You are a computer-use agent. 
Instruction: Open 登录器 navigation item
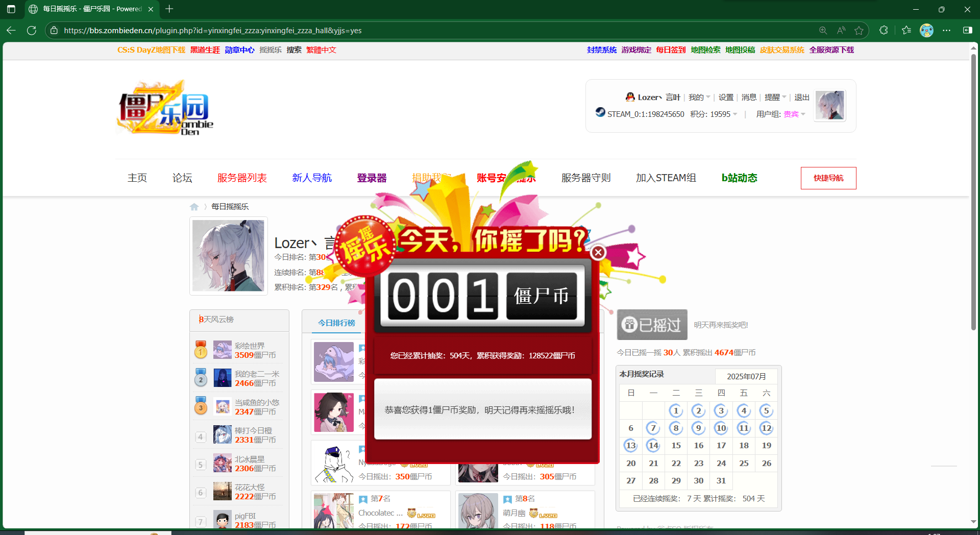(372, 178)
